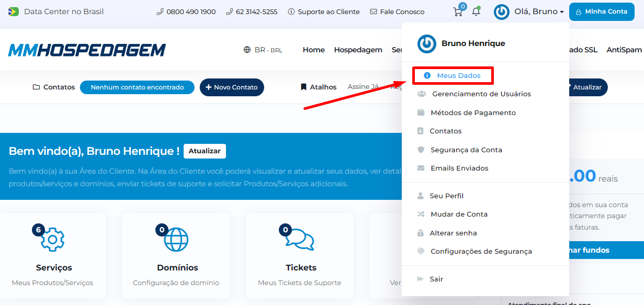Click the MMHospedagem logo
The image size is (644, 305).
coord(87,50)
